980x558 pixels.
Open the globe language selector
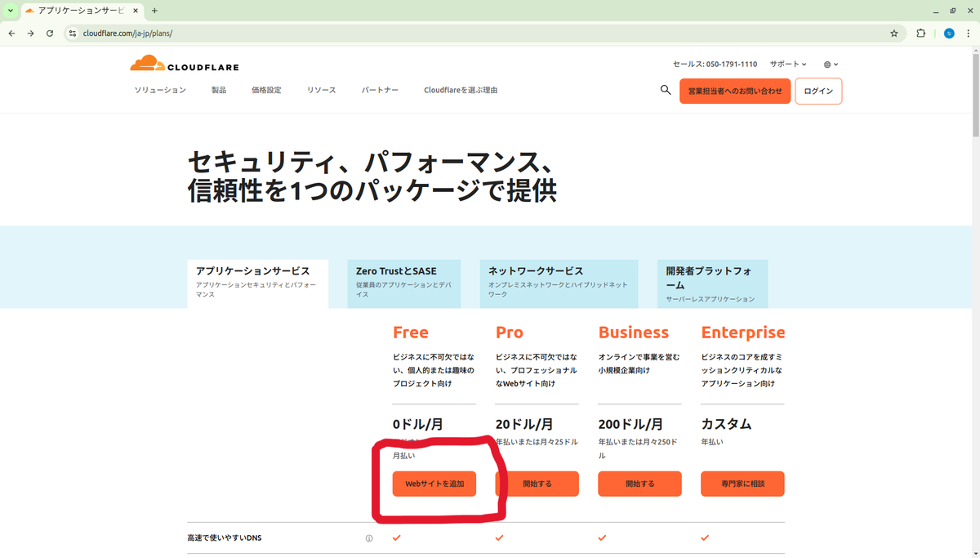click(831, 64)
